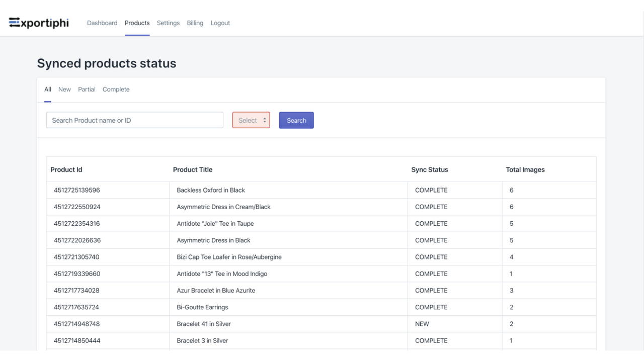Screen dimensions: 644x362
Task: Switch to the Partial tab
Action: tap(87, 89)
